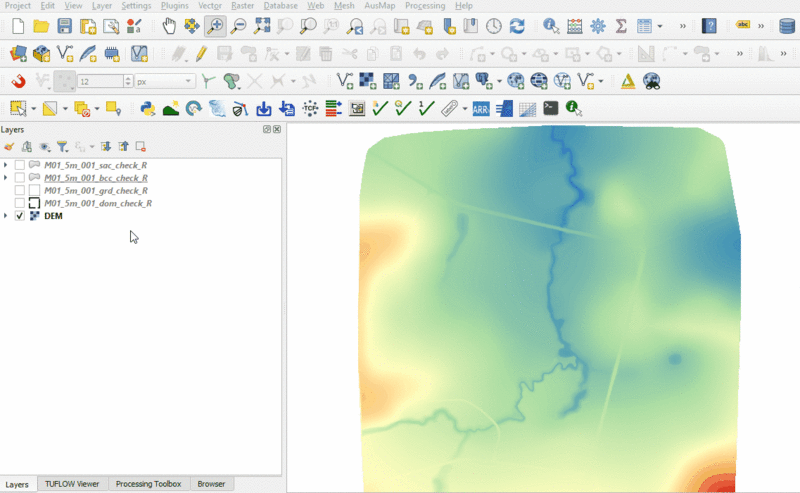Select the Pan Map hand tool
Image resolution: width=800 pixels, height=493 pixels.
pyautogui.click(x=169, y=26)
